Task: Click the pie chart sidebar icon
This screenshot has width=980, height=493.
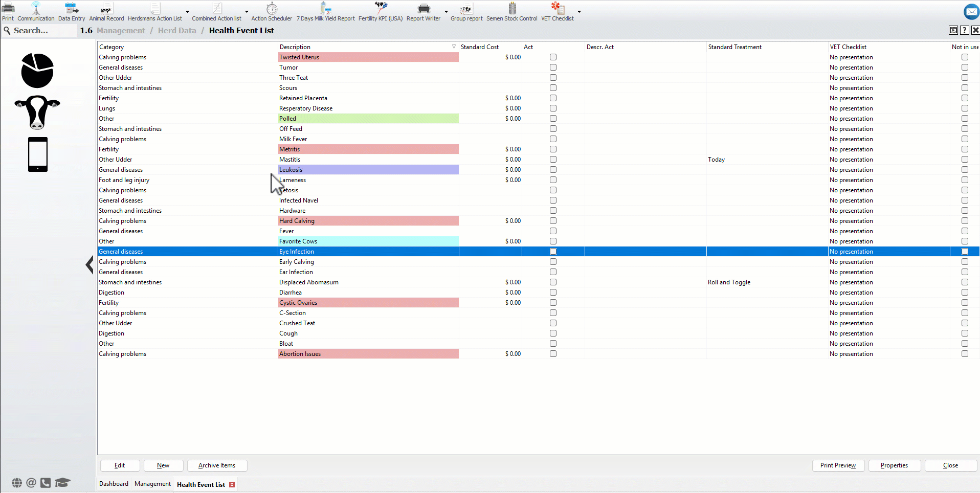Action: click(x=37, y=71)
